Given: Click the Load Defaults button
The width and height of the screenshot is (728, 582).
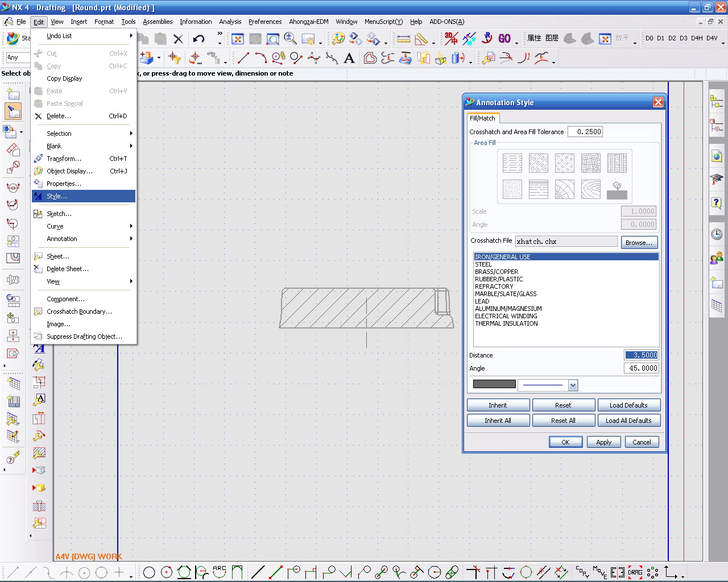Looking at the screenshot, I should click(x=628, y=405).
